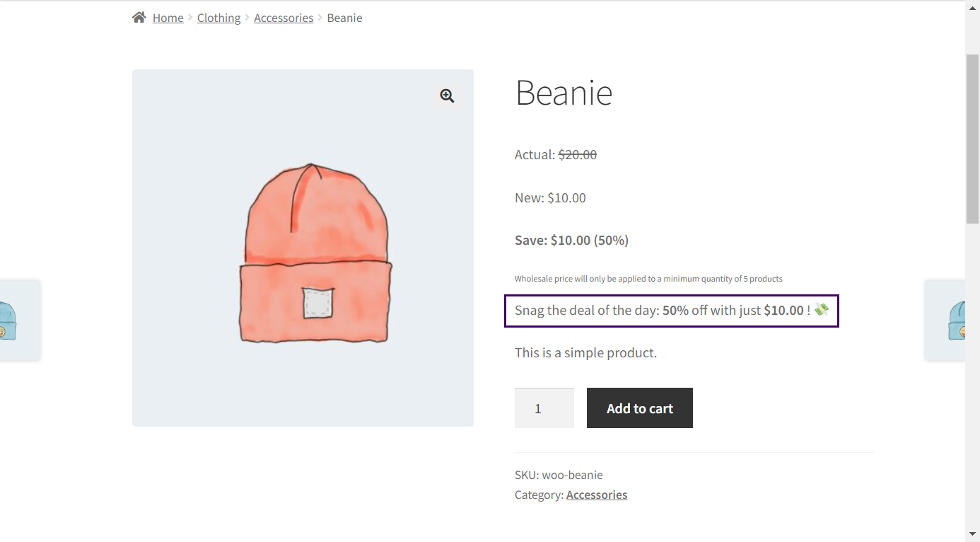Click the woo-beanie SKU text
This screenshot has width=980, height=542.
[573, 475]
